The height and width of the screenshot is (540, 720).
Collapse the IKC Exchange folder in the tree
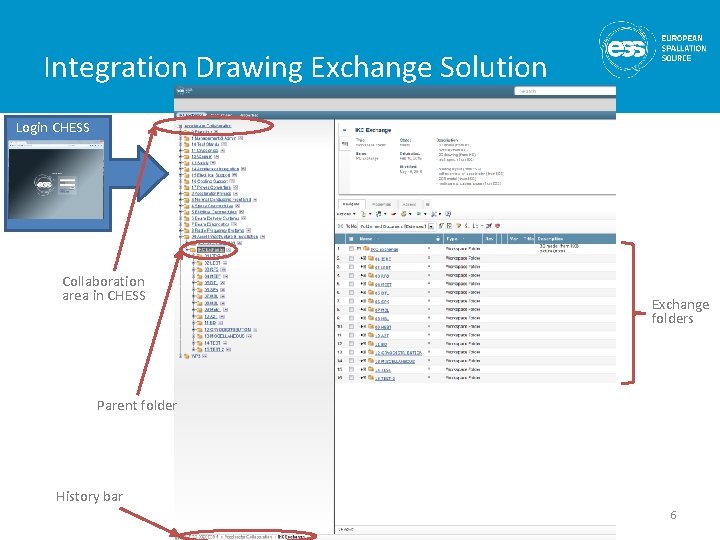click(x=187, y=250)
